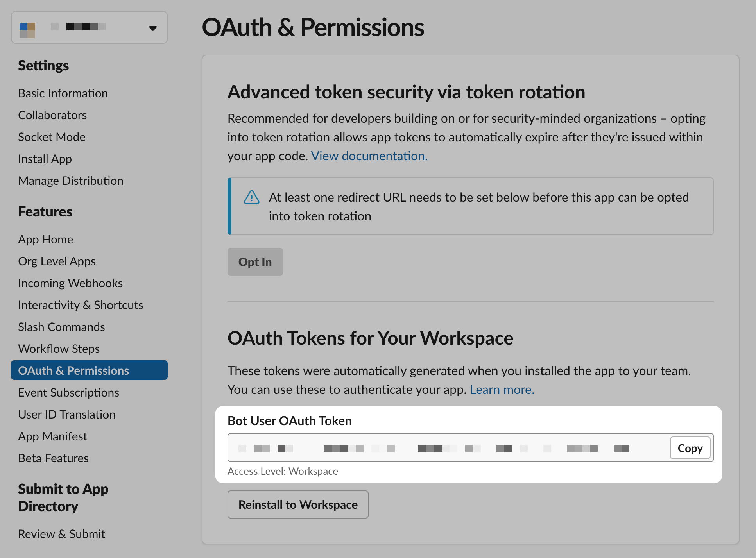Image resolution: width=756 pixels, height=558 pixels.
Task: Open Event Subscriptions page
Action: coord(68,393)
